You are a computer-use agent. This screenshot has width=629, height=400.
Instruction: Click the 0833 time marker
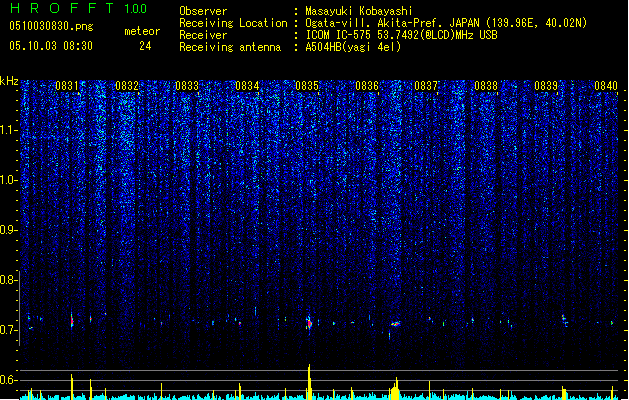[187, 86]
